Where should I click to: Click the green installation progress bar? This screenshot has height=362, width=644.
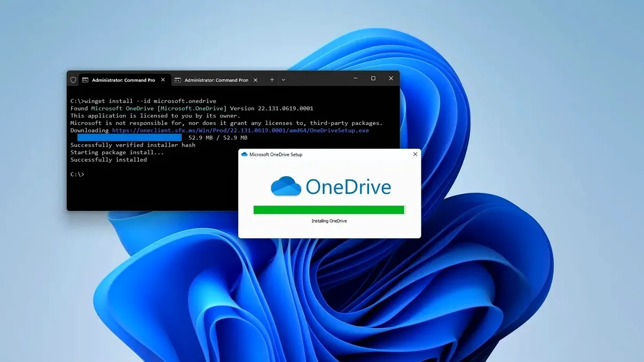(329, 210)
